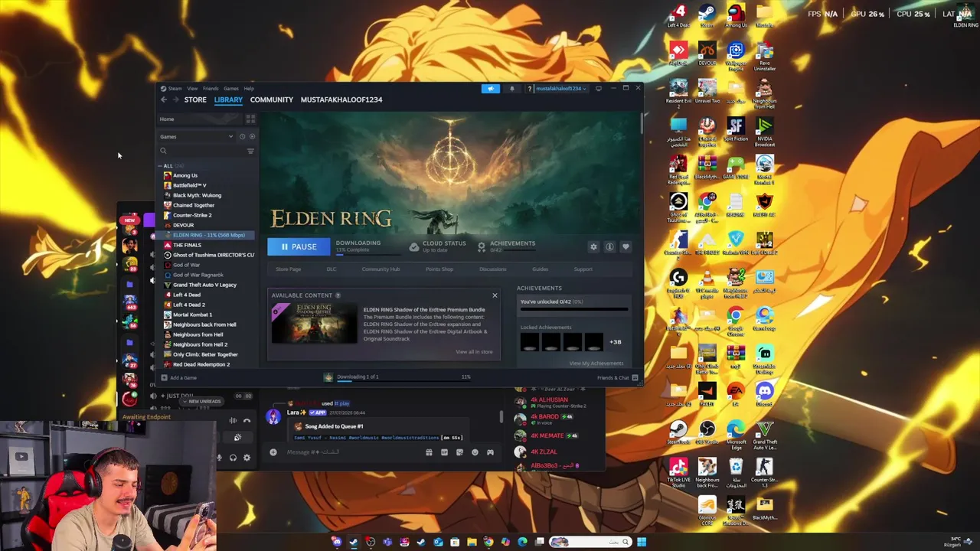Open library advanced filter icon

(x=250, y=152)
